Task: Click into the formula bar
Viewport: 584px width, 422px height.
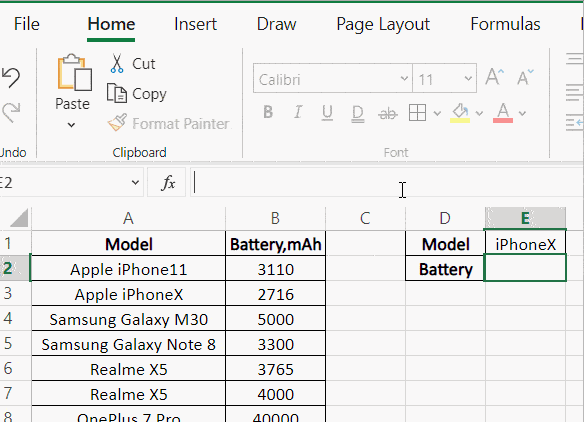Action: tap(387, 182)
